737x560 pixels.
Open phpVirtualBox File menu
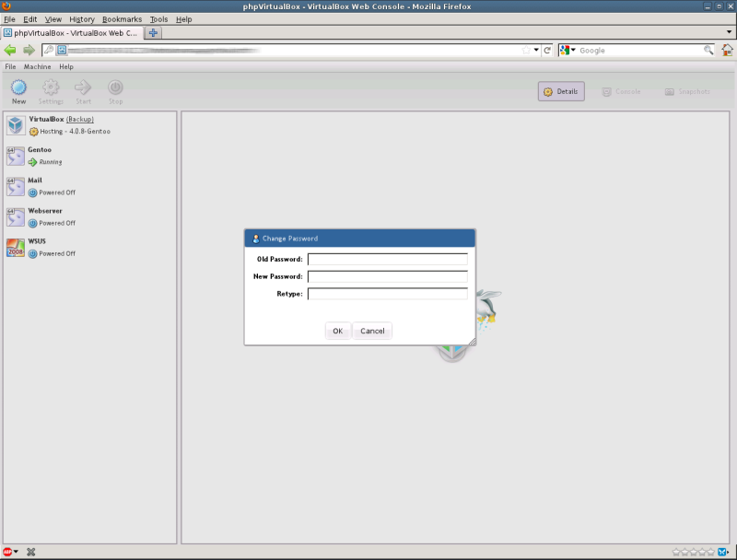point(10,66)
